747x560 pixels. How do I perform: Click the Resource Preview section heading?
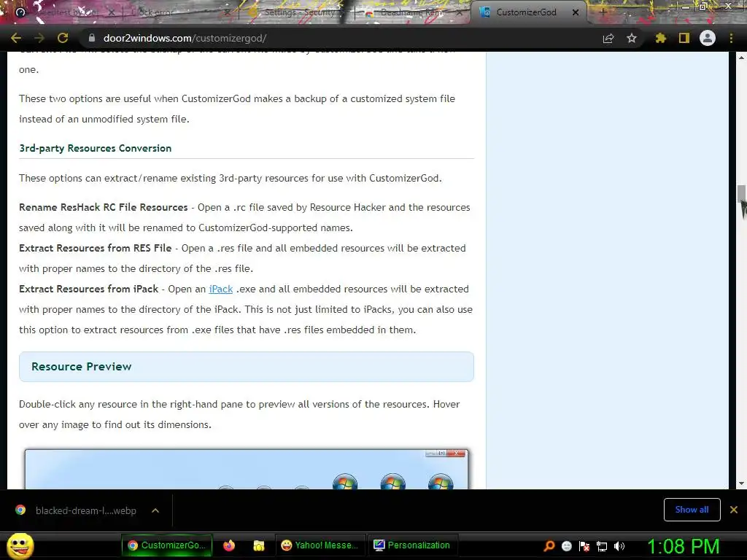click(82, 367)
